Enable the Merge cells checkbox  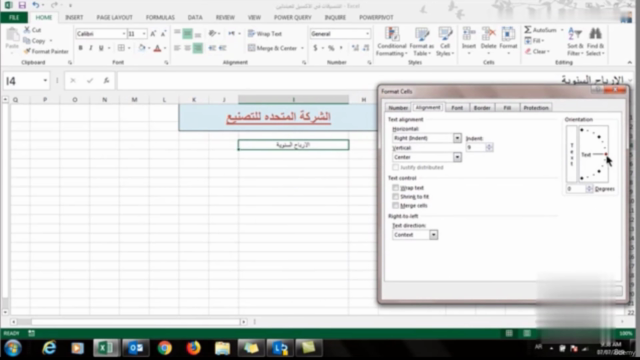coord(396,206)
